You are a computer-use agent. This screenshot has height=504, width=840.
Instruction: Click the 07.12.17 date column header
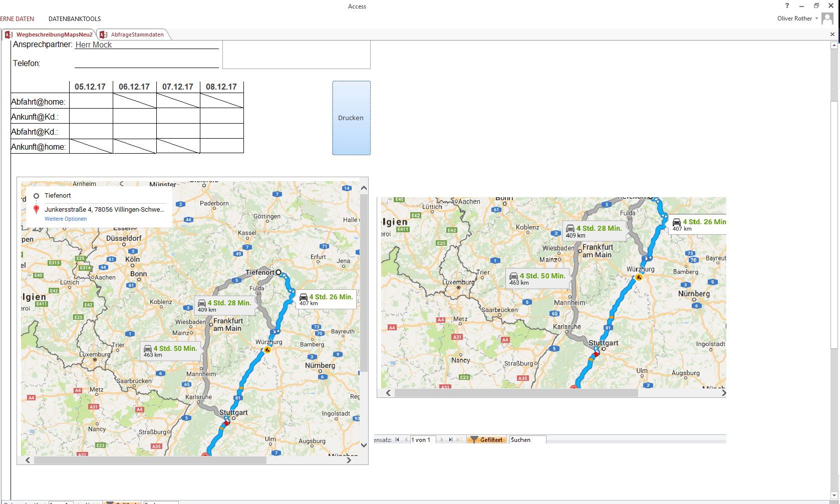click(178, 87)
